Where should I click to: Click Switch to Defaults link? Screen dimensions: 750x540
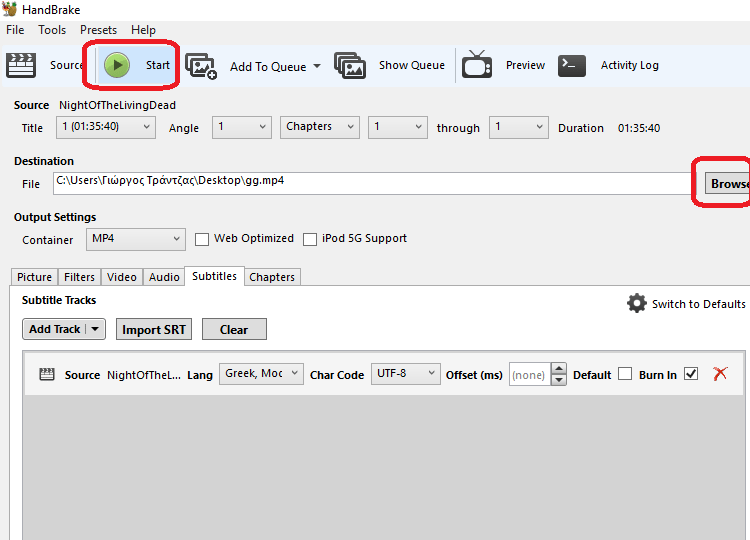[x=698, y=304]
